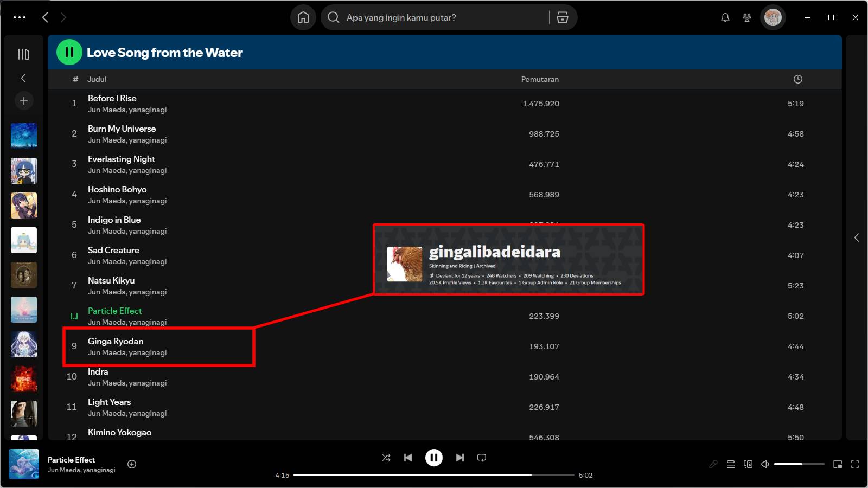Sort tracks by the duration clock icon
This screenshot has width=868, height=488.
click(x=797, y=79)
